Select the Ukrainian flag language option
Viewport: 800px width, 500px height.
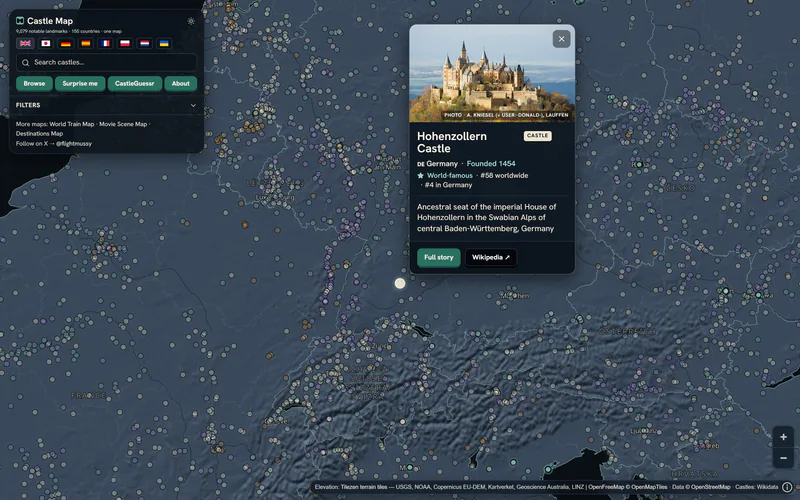pos(164,43)
